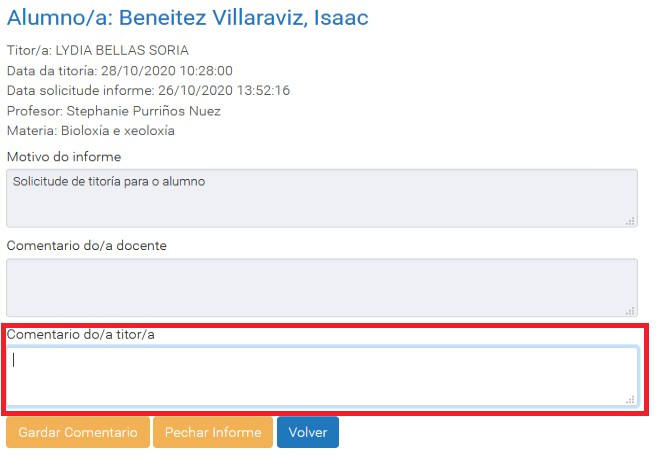Click the Profesor: Stephanie Purriños Nuez line
Image resolution: width=666 pixels, height=469 pixels.
point(114,111)
